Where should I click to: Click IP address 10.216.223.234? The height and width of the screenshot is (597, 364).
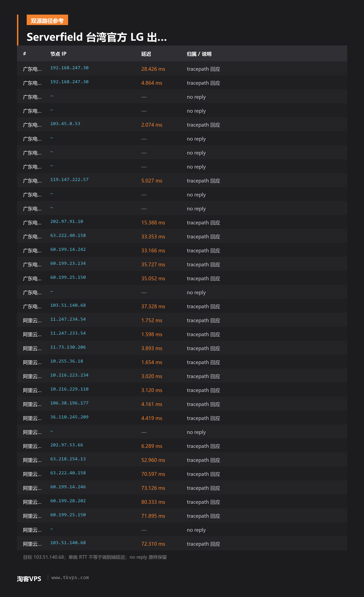click(69, 375)
